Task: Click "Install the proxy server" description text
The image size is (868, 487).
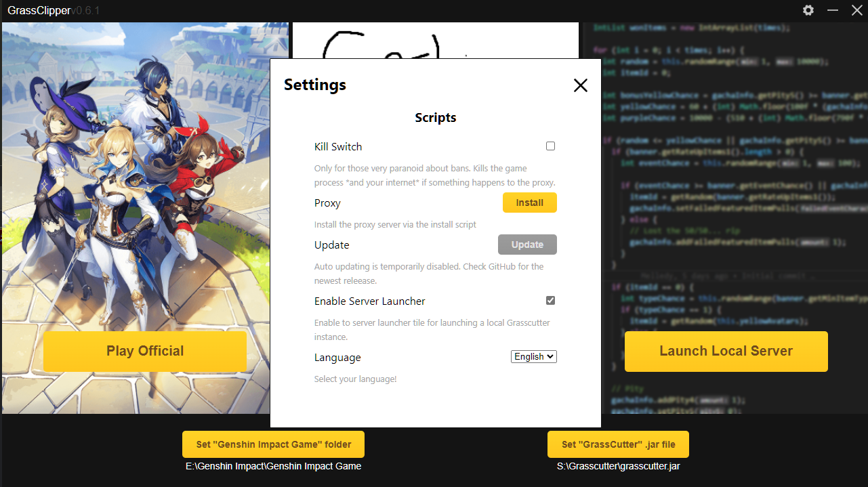Action: (396, 224)
